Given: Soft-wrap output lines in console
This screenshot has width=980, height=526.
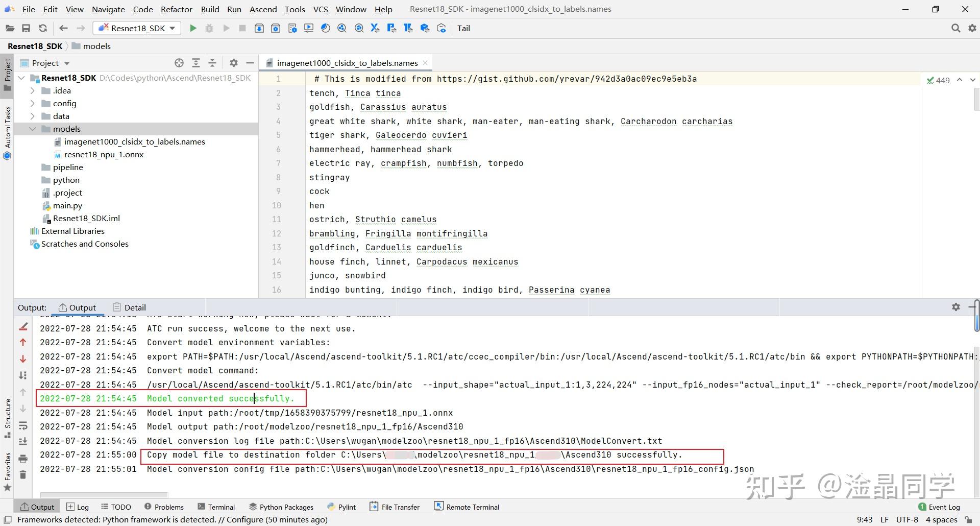Looking at the screenshot, I should pos(23,426).
